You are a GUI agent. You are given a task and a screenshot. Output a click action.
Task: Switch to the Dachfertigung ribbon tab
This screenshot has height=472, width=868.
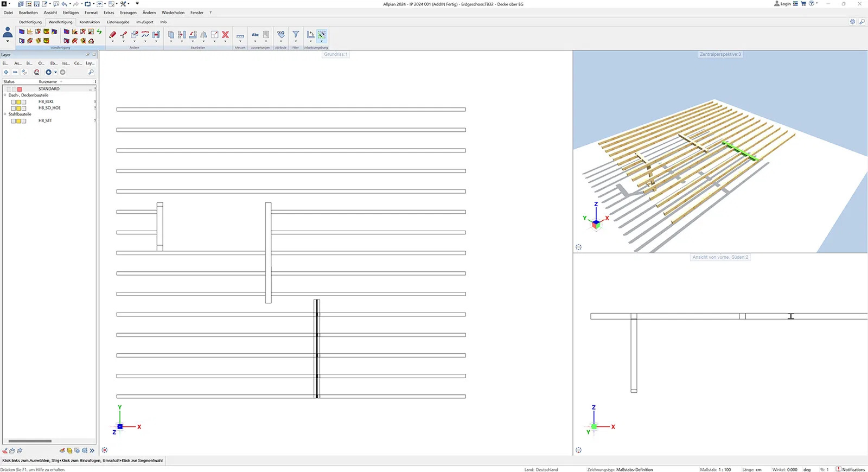tap(30, 22)
